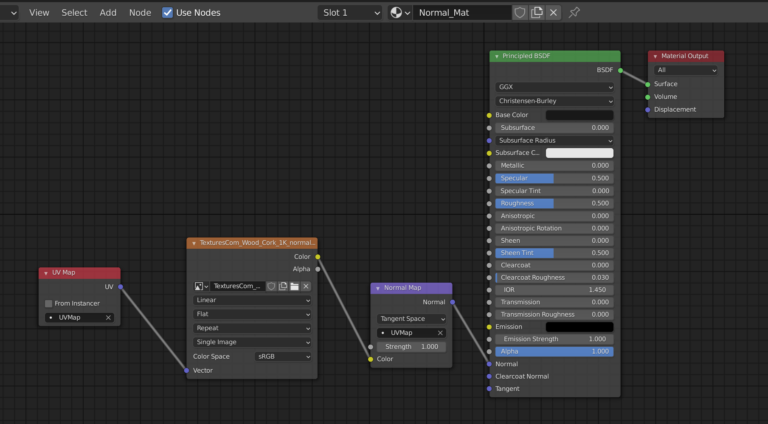
Task: Open the Repeat extension dropdown
Action: [252, 328]
